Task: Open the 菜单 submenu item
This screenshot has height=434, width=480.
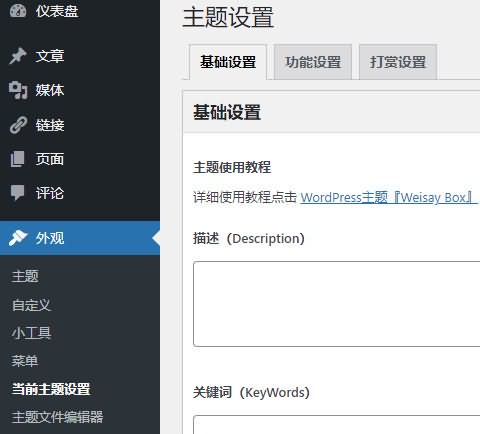Action: click(x=25, y=361)
